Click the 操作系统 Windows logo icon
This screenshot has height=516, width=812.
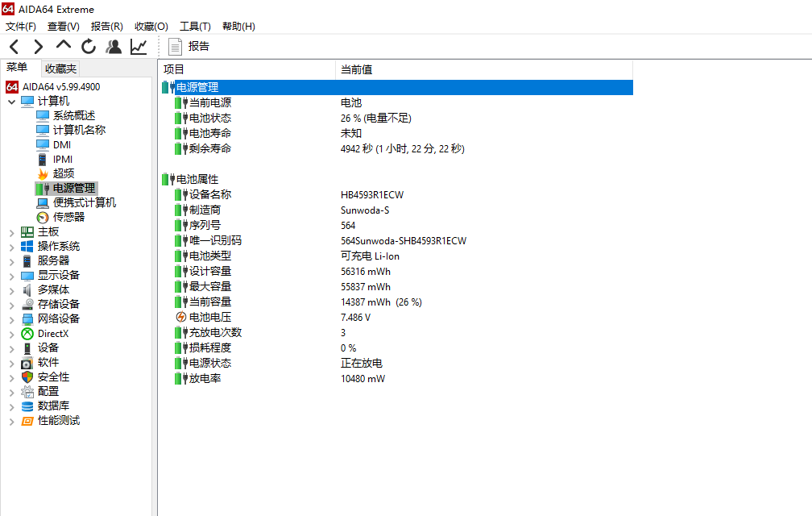(27, 247)
